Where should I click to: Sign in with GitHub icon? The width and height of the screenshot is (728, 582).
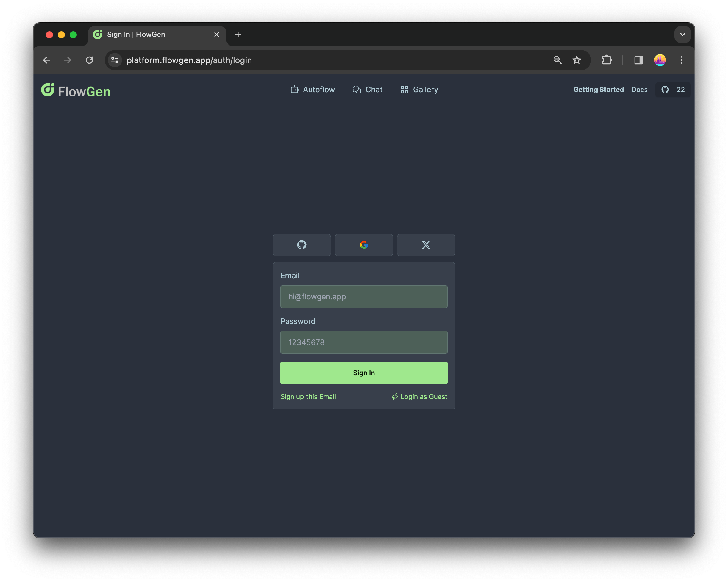tap(302, 244)
